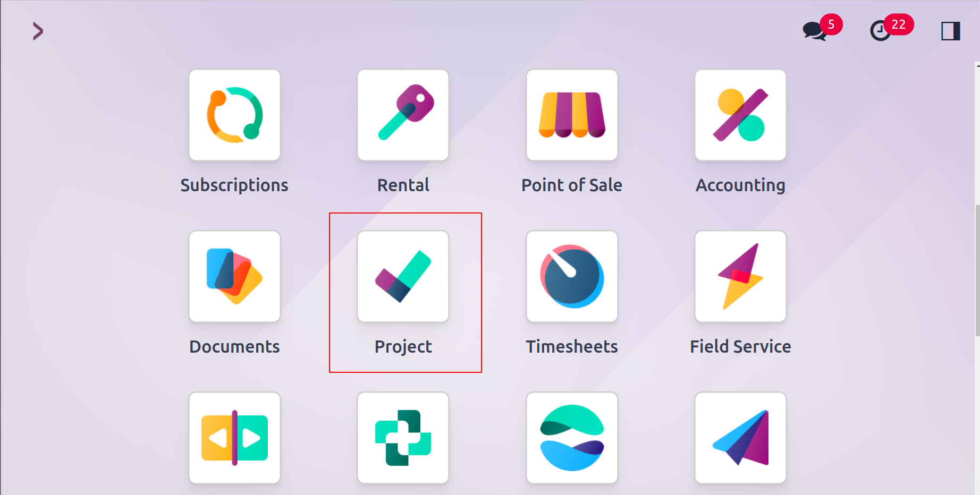Open the Timesheets app icon

(572, 276)
